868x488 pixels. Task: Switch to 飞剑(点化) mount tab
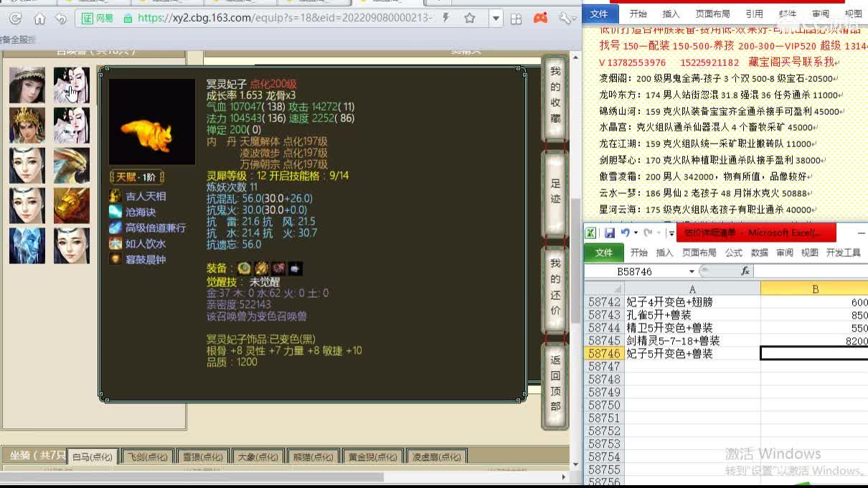(x=147, y=457)
